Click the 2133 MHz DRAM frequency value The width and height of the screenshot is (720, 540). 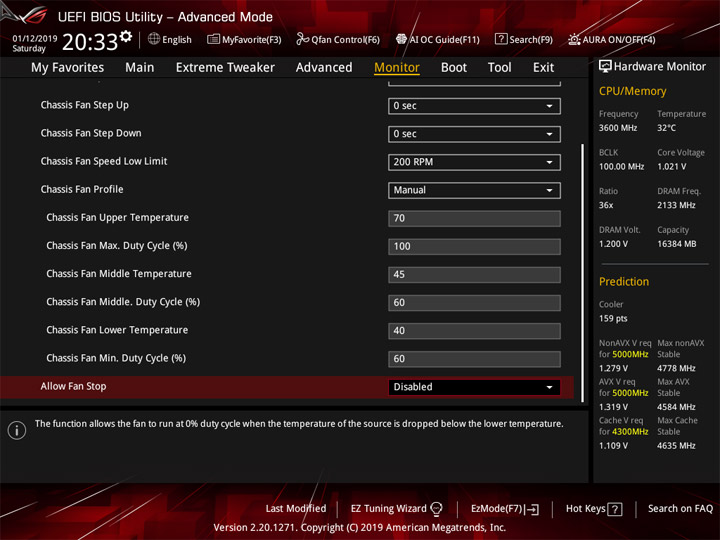(x=676, y=205)
